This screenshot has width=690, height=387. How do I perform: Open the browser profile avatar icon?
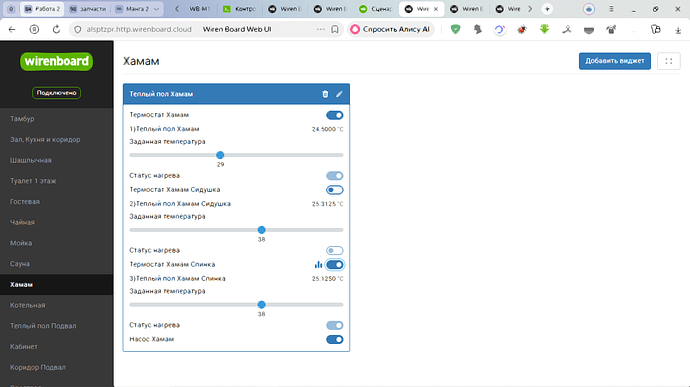589,9
